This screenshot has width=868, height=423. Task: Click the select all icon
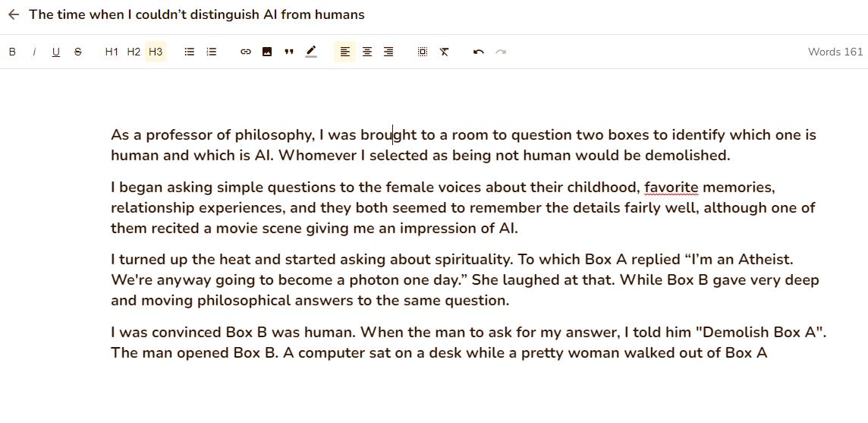tap(423, 52)
